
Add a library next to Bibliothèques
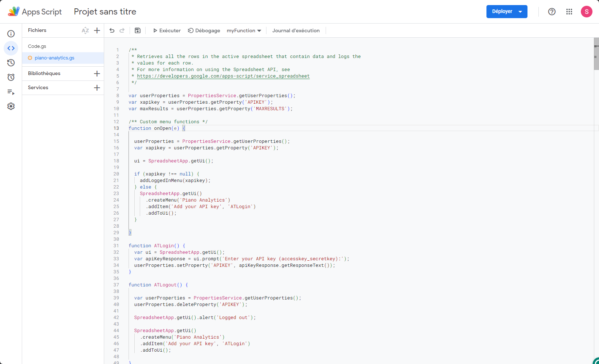[x=97, y=74]
